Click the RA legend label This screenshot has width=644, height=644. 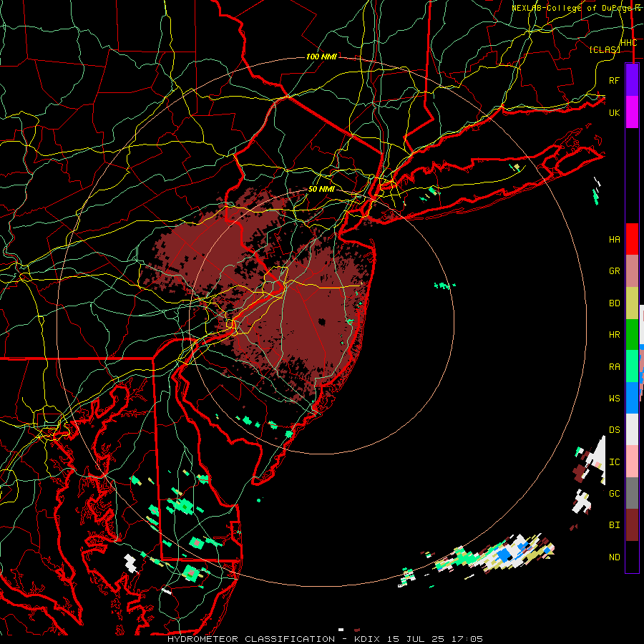click(614, 367)
